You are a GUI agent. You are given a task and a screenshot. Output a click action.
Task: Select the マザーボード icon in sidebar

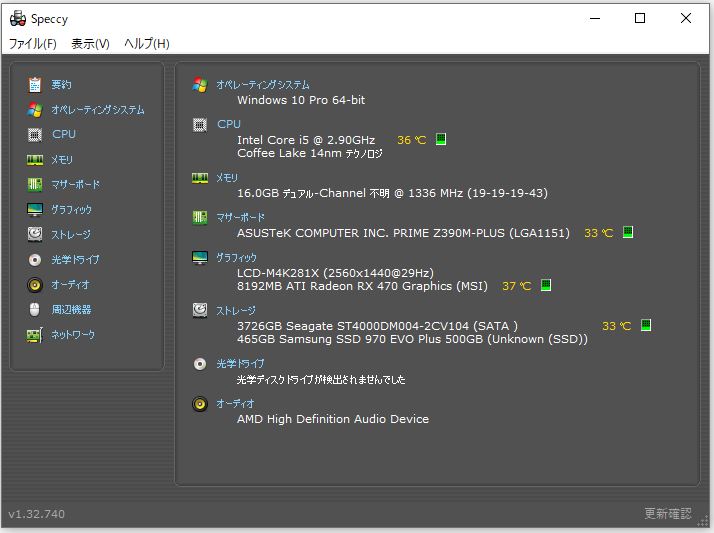[x=35, y=184]
